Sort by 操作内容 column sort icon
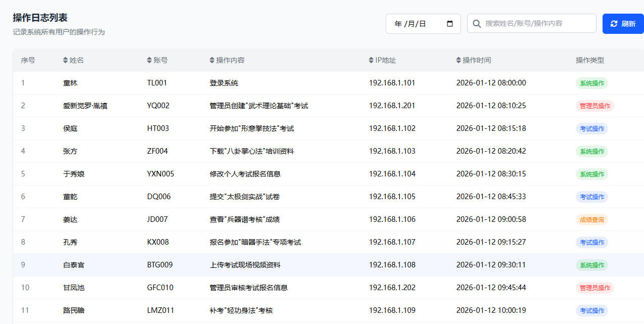 click(x=212, y=60)
